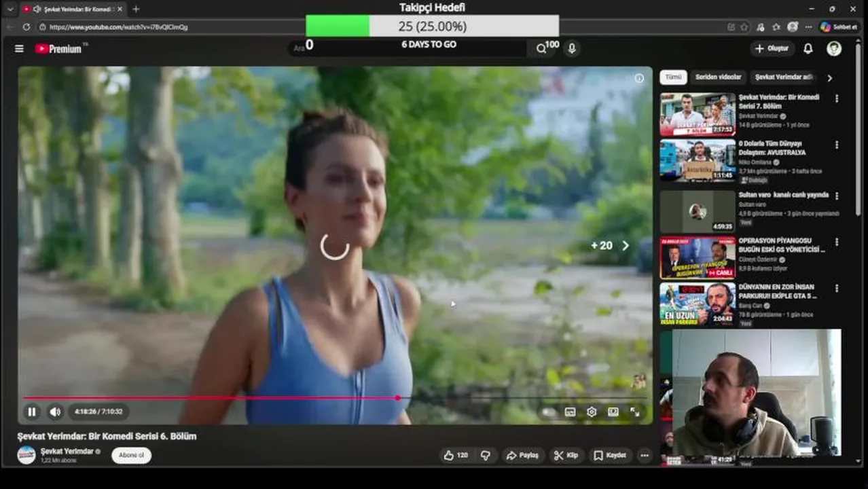Screen dimensions: 868x489
Task: Switch the player to theater mode
Action: point(613,412)
